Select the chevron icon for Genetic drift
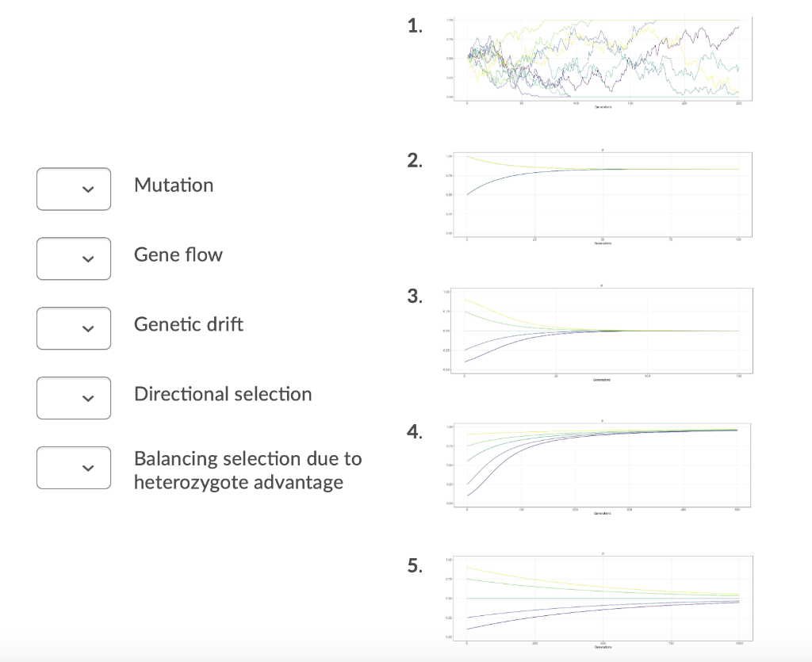 pyautogui.click(x=86, y=328)
